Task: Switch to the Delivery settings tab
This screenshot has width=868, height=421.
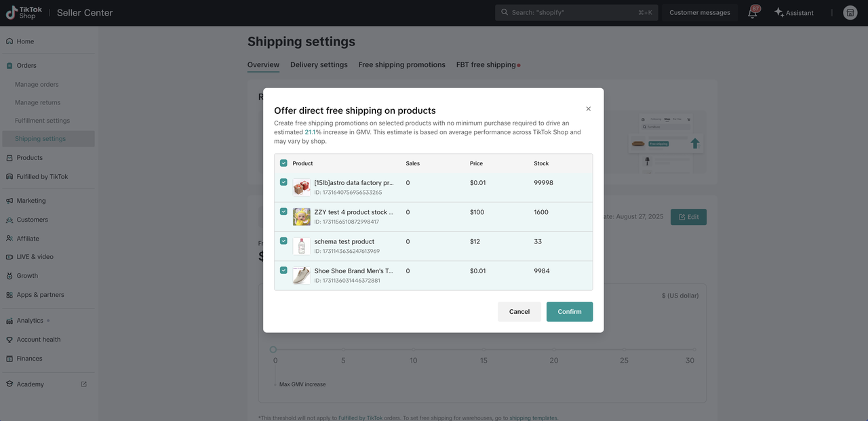Action: (319, 65)
